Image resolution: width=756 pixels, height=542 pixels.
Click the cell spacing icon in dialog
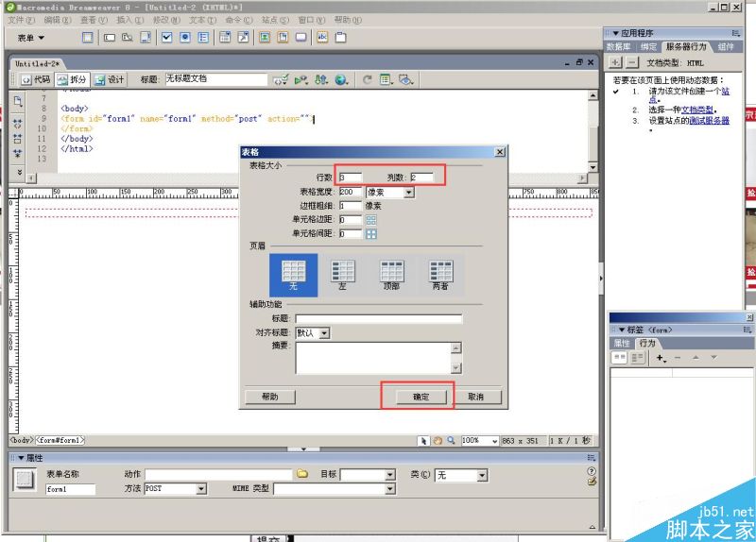(x=371, y=234)
